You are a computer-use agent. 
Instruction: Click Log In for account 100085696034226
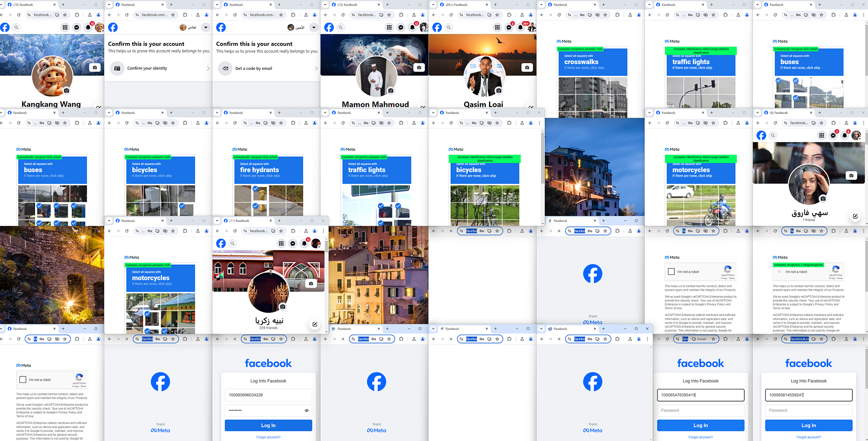click(268, 425)
